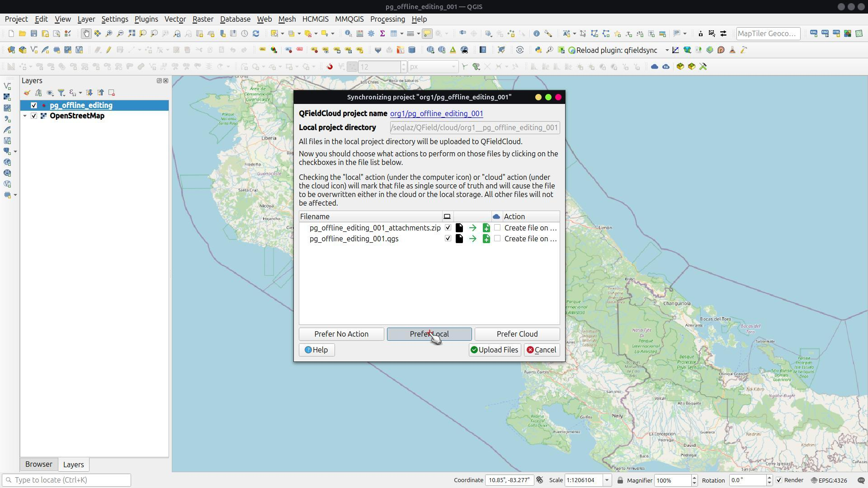
Task: Check cloud action for the .qgs file
Action: coord(497,239)
